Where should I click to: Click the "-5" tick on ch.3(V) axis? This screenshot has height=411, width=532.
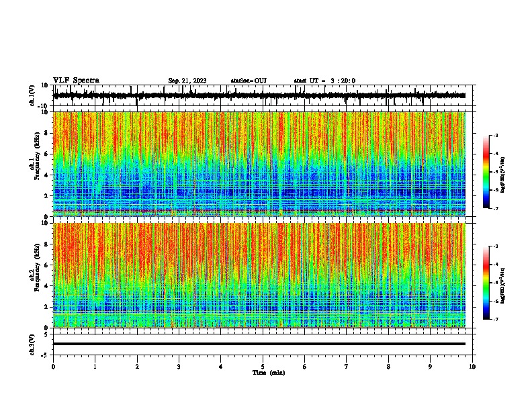tap(46, 355)
